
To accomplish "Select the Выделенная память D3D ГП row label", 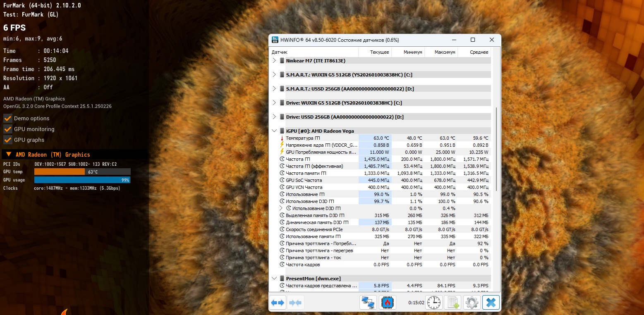I will pos(315,215).
